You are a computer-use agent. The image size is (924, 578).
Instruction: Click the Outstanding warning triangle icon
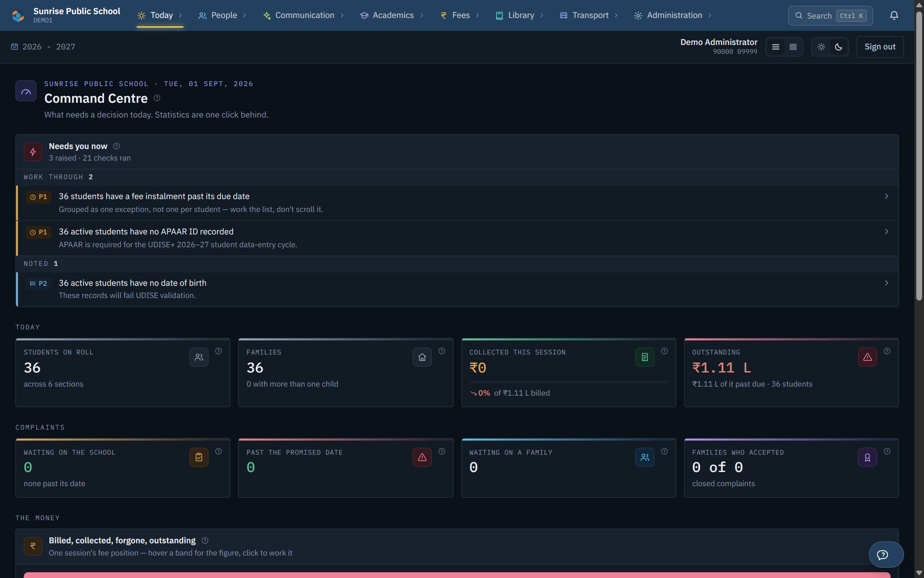coord(868,357)
